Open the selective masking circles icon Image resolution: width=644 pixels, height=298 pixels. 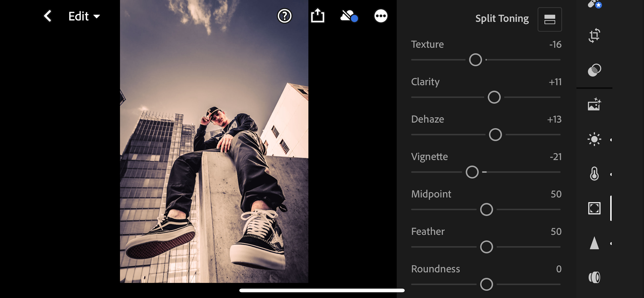click(x=594, y=70)
